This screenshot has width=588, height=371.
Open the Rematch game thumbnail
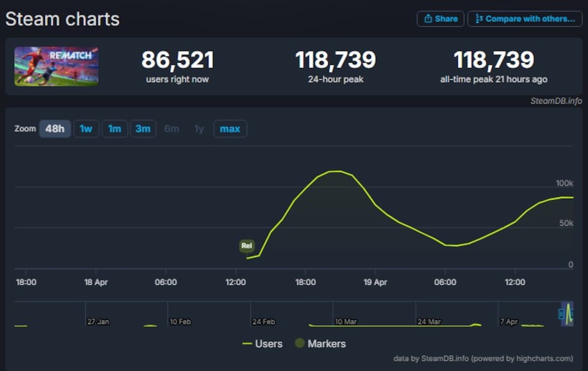tap(56, 67)
